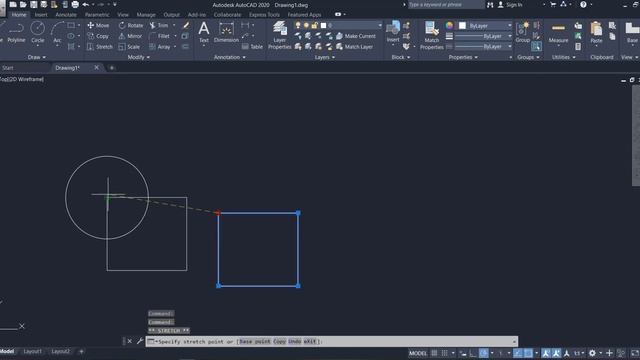Click Match Properties tool
This screenshot has height=360, width=640.
pyautogui.click(x=431, y=36)
